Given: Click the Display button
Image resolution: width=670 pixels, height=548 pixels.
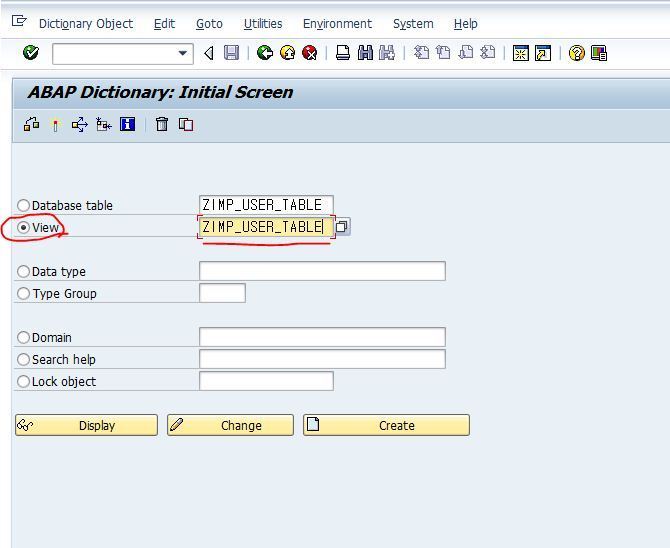Looking at the screenshot, I should [86, 425].
